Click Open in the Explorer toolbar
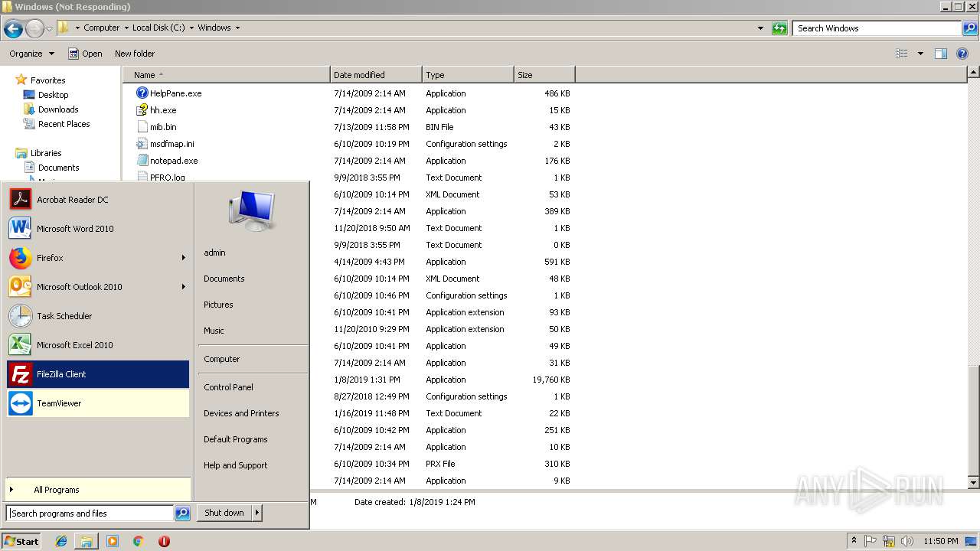Viewport: 980px width, 551px height. (x=85, y=54)
